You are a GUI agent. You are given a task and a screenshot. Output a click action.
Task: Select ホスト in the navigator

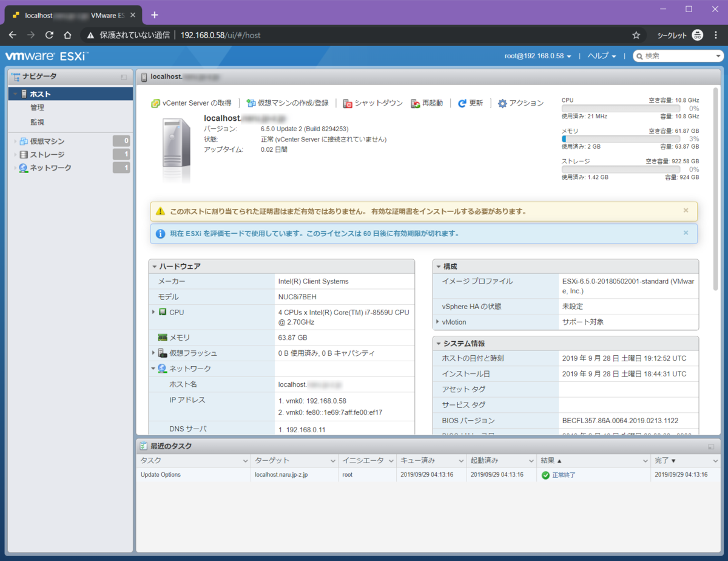70,94
